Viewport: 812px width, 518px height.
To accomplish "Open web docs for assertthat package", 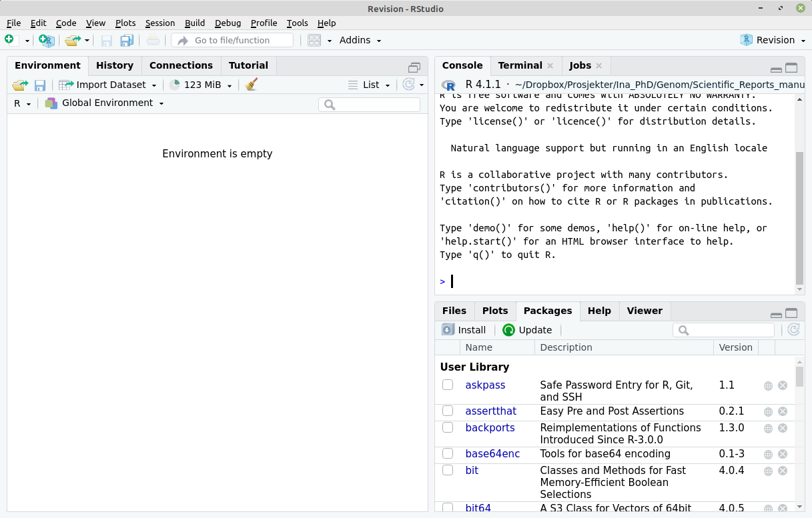I will tap(768, 412).
